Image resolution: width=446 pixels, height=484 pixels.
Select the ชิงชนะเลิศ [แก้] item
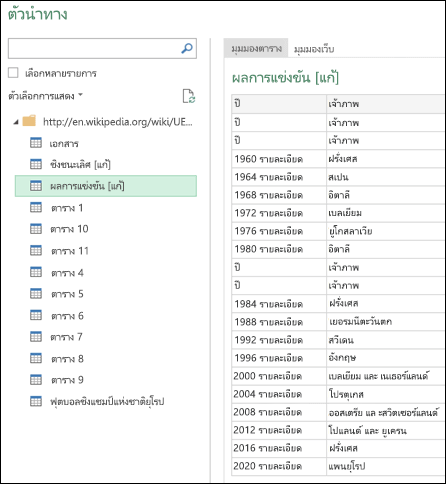click(x=80, y=164)
